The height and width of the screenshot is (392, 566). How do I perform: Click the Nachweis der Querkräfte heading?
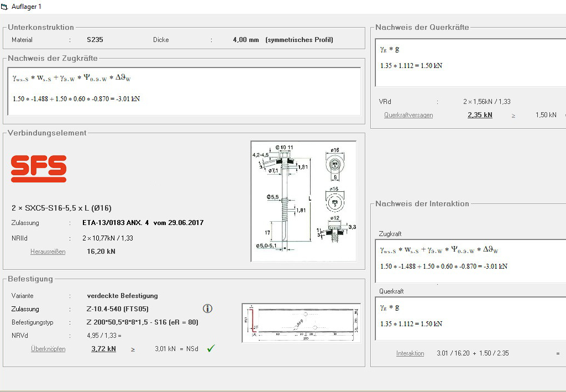(x=422, y=27)
